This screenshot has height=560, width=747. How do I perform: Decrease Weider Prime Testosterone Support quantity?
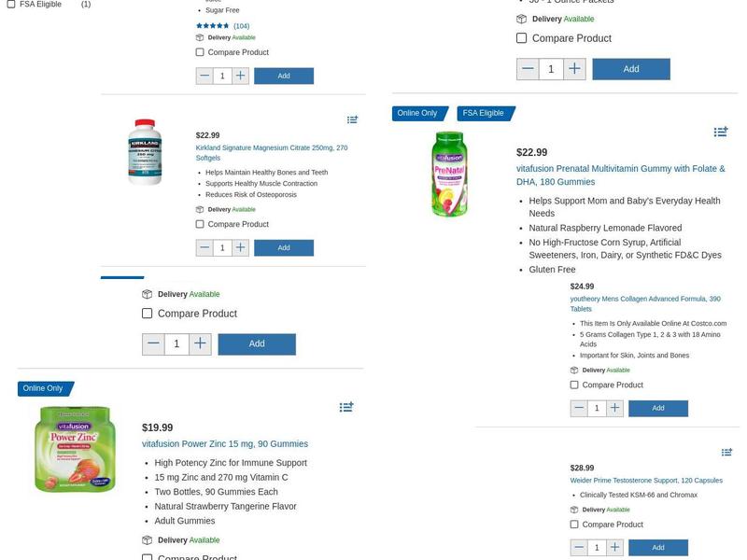click(x=579, y=548)
